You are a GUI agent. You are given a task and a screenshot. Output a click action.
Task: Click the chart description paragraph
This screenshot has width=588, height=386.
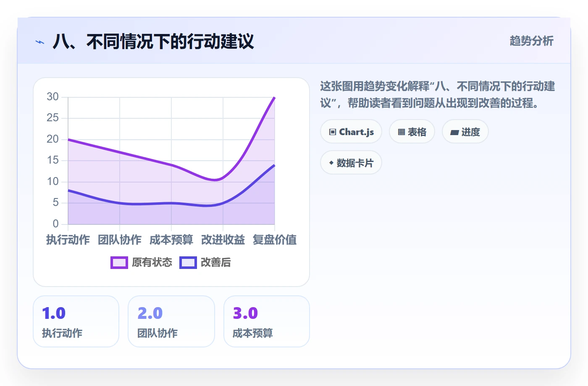click(438, 95)
